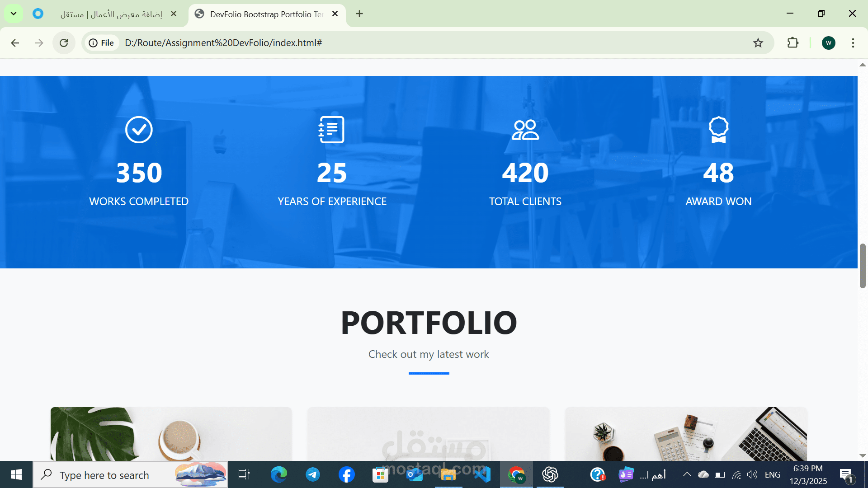Click the Works Completed checkmark icon
The width and height of the screenshot is (868, 488).
point(139,130)
